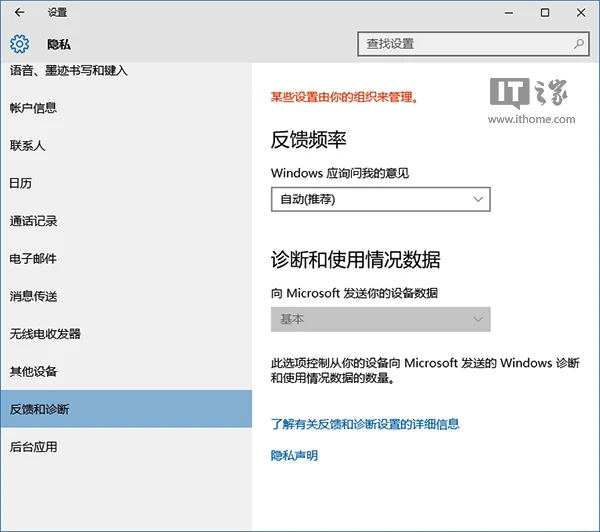The image size is (600, 532).
Task: Close the 设置 window
Action: (581, 13)
